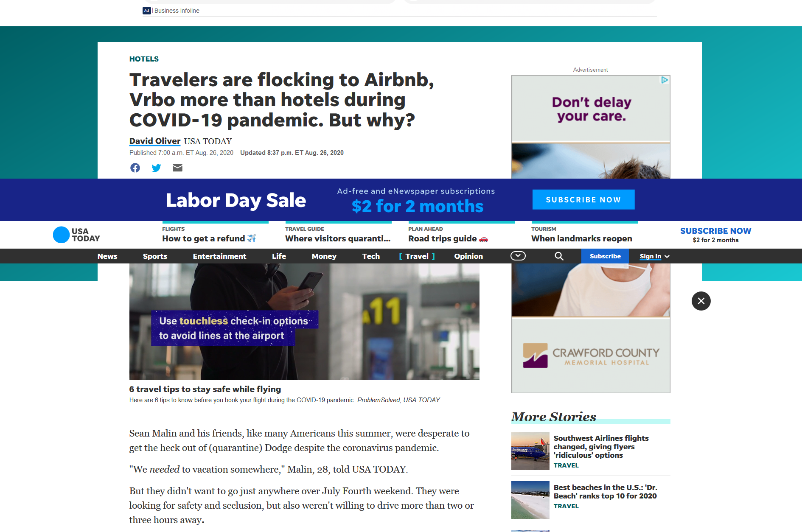Screen dimensions: 802x532
Task: Open the search magnifier icon
Action: 559,256
